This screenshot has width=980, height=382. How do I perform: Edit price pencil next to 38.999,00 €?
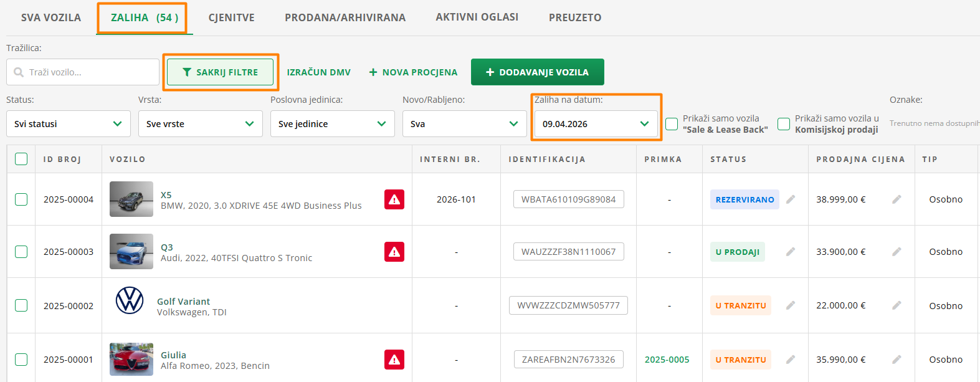click(897, 199)
